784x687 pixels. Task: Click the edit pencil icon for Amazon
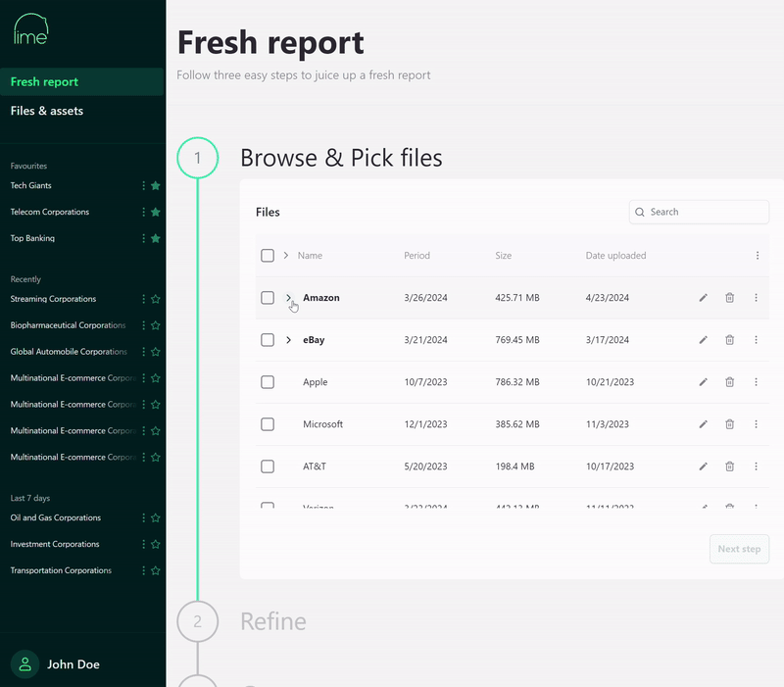click(703, 298)
